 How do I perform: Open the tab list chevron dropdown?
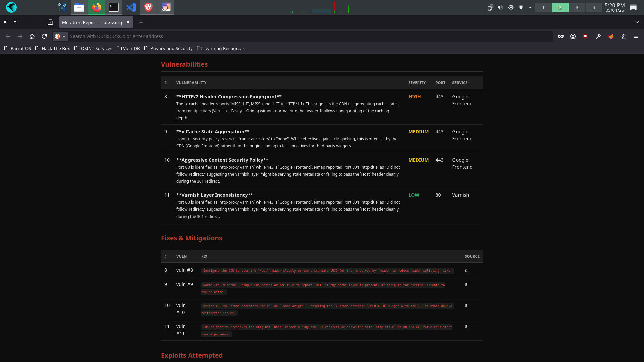tap(638, 22)
